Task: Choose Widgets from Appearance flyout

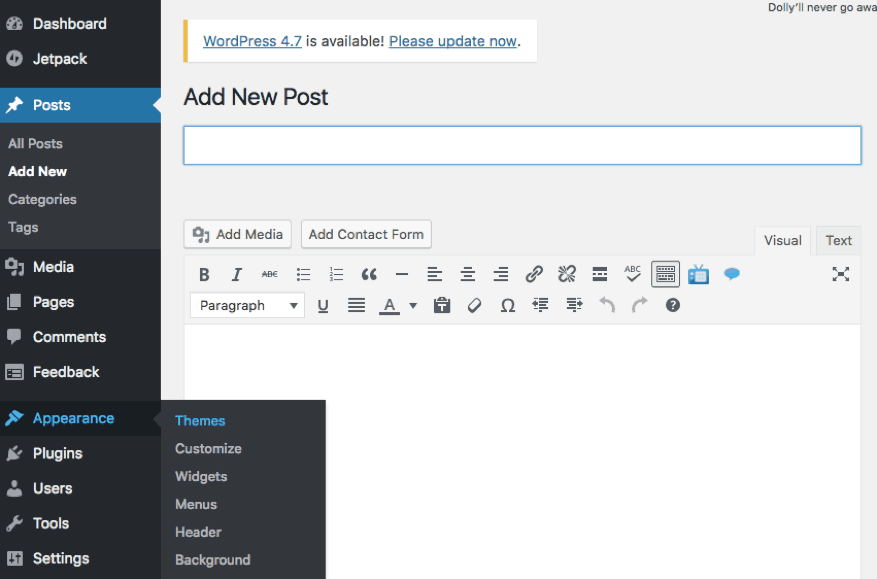Action: click(201, 477)
